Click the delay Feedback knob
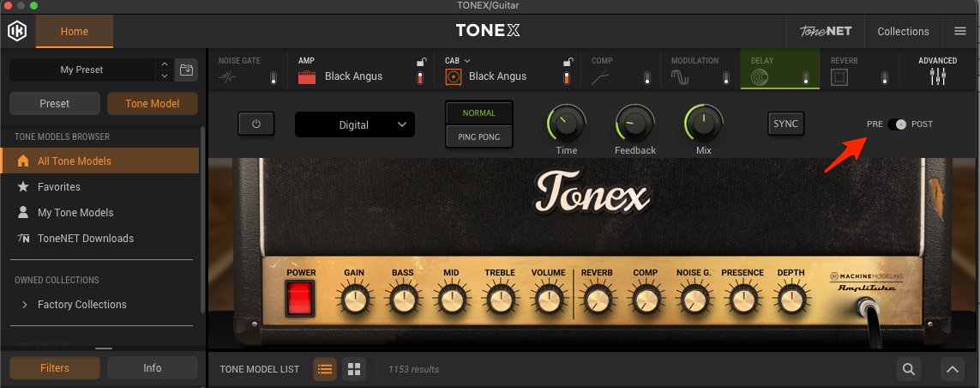This screenshot has width=980, height=388. point(634,124)
